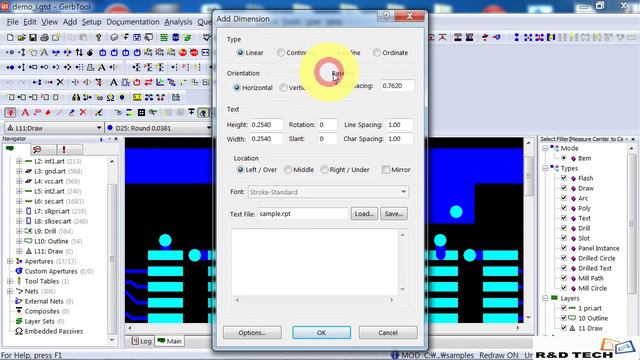Select the Middle location radio button
The width and height of the screenshot is (640, 360).
(288, 170)
